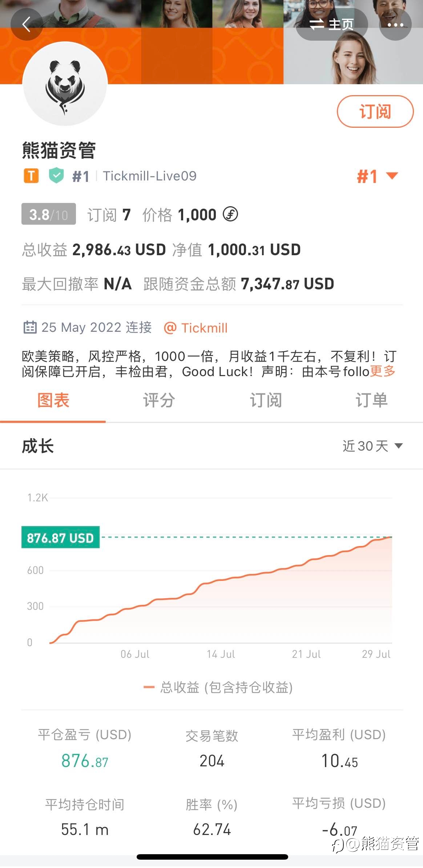
Task: Subscribe using the 订阅 button
Action: [x=375, y=111]
